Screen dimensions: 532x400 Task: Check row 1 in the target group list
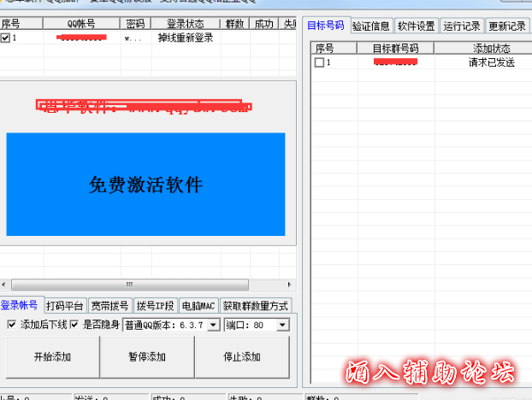(x=319, y=62)
